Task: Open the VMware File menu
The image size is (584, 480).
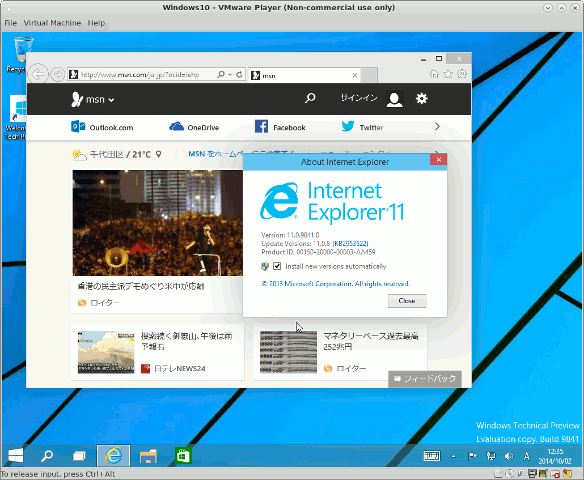Action: pos(10,23)
